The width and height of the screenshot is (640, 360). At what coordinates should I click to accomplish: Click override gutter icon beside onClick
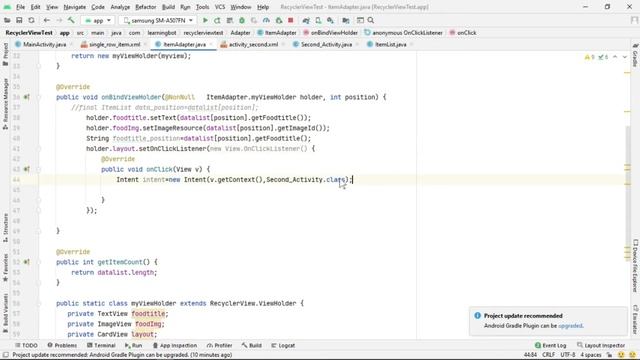[27, 169]
